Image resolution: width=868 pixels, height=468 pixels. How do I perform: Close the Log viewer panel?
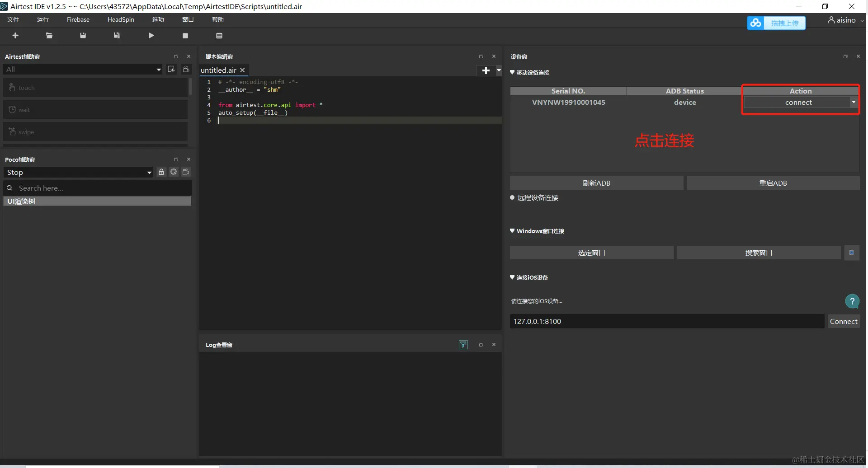click(494, 345)
